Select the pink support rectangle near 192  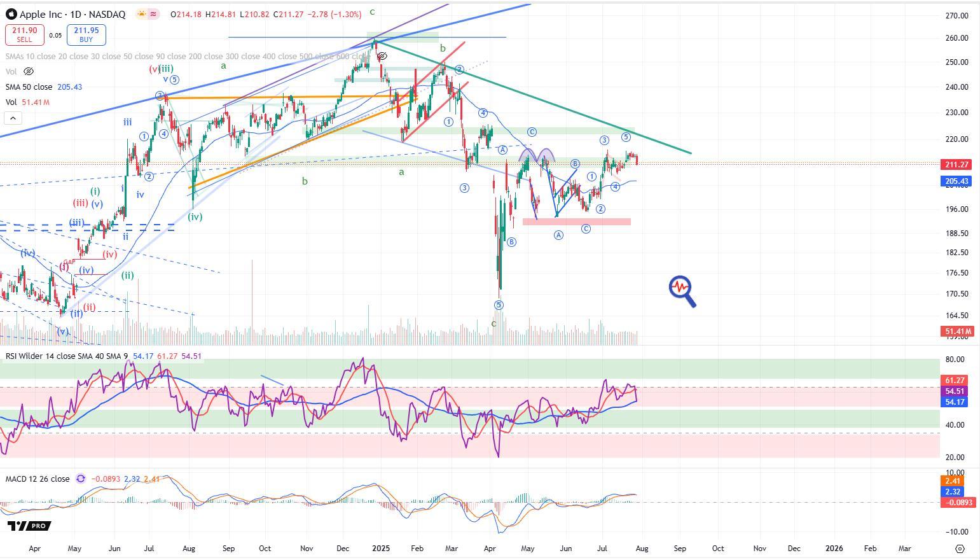[x=576, y=221]
